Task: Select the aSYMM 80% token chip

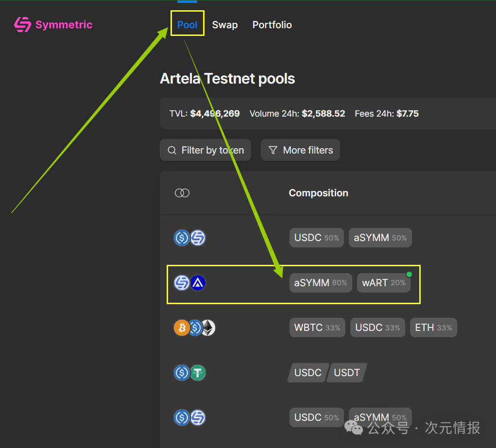Action: coord(320,283)
